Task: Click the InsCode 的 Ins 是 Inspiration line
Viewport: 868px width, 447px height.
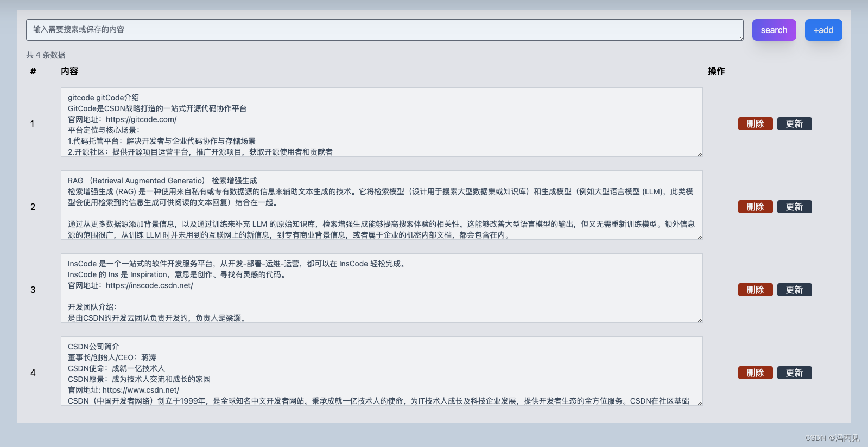Action: 177,274
